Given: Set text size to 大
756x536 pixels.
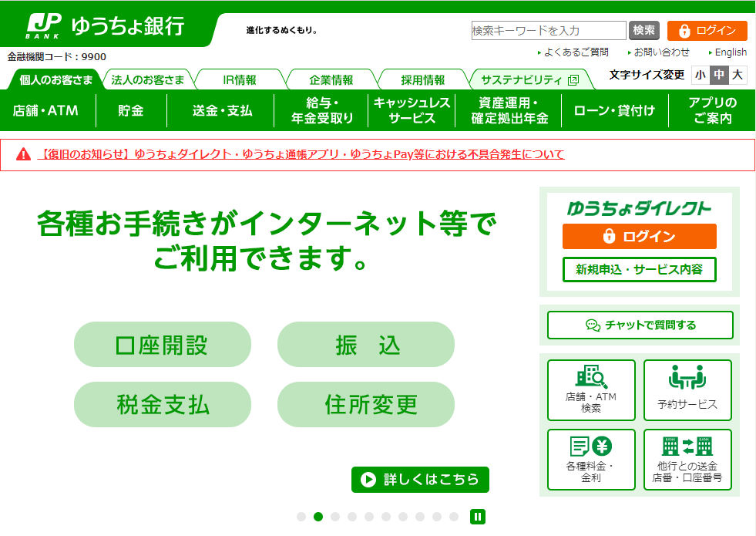Looking at the screenshot, I should (738, 75).
